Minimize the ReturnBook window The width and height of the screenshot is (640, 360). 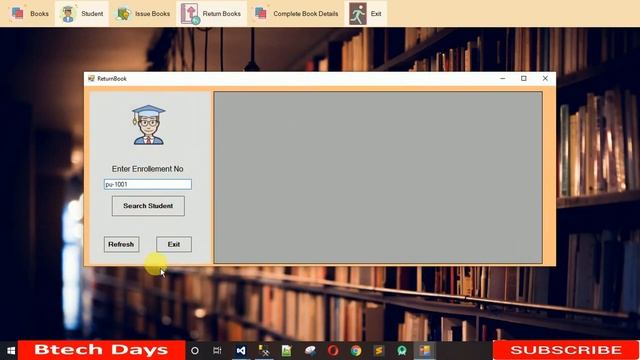[503, 78]
